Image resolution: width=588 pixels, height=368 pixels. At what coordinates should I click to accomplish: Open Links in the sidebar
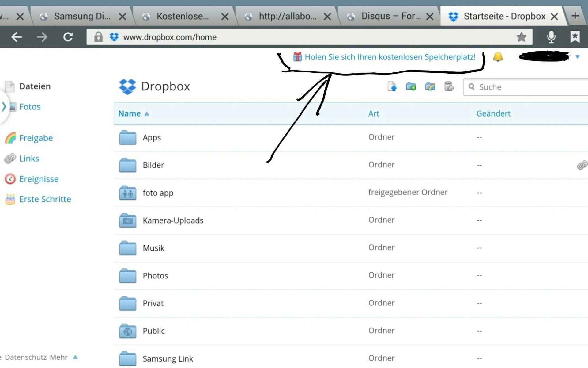coord(29,159)
